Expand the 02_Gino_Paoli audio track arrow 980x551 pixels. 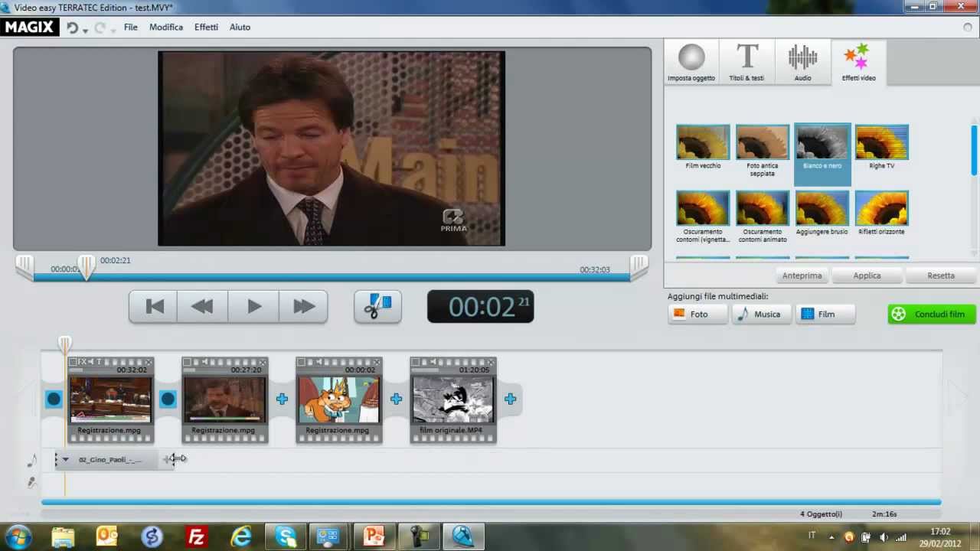click(66, 460)
